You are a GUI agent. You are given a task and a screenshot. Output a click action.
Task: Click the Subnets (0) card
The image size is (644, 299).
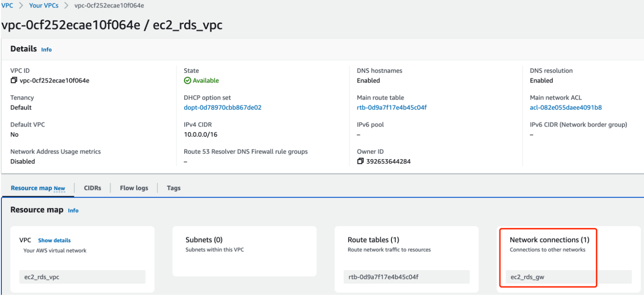tap(244, 250)
